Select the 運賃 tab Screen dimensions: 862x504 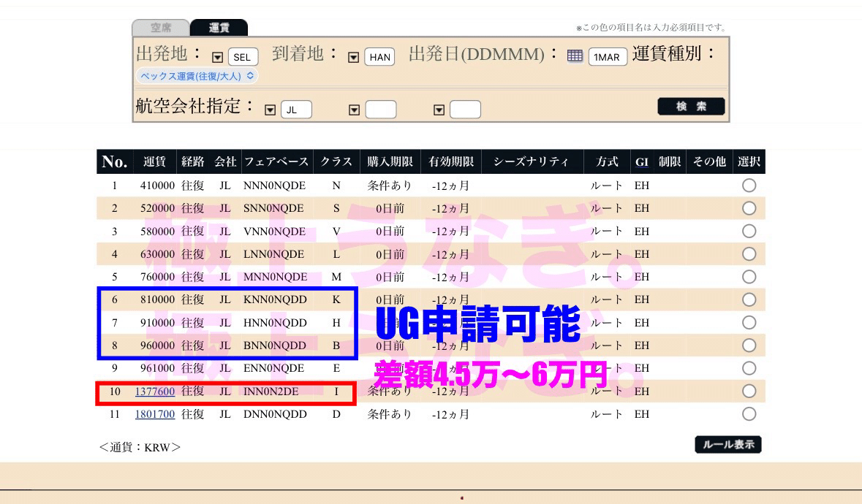(219, 27)
